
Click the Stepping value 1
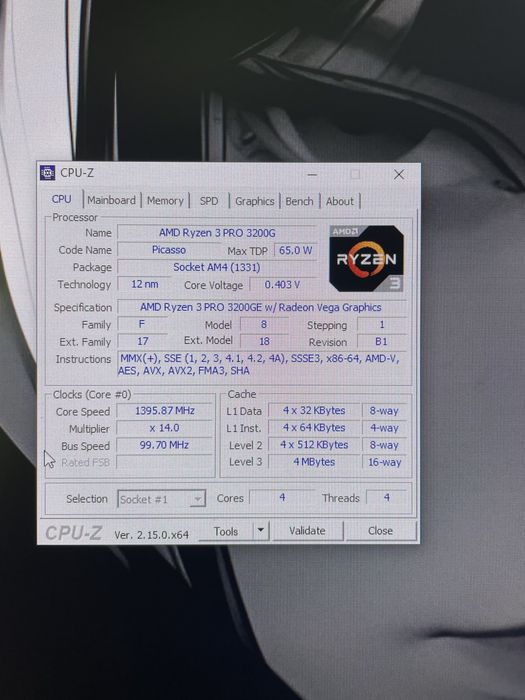382,325
